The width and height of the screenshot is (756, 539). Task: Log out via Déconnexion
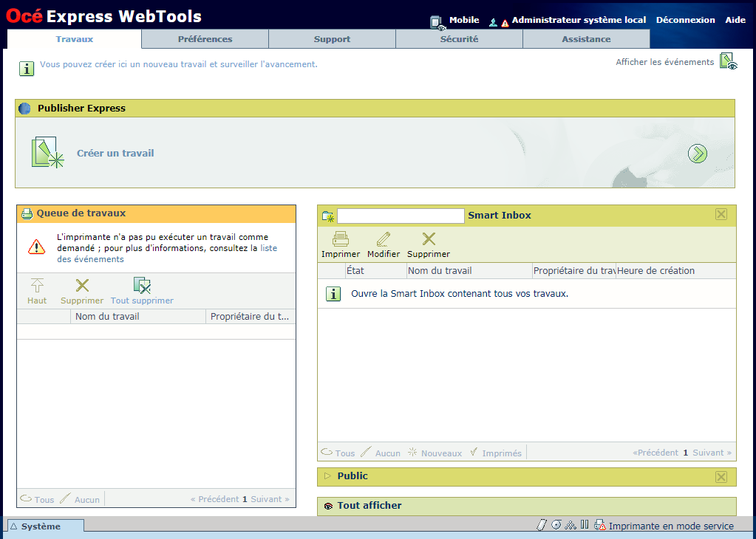coord(685,20)
